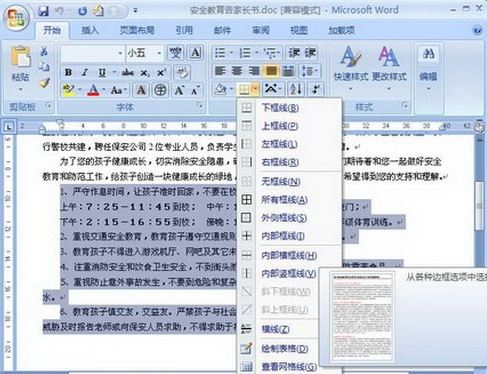Screen dimensions: 487x374
Task: Switch to the 开始 (Home) tab
Action: pyautogui.click(x=52, y=30)
